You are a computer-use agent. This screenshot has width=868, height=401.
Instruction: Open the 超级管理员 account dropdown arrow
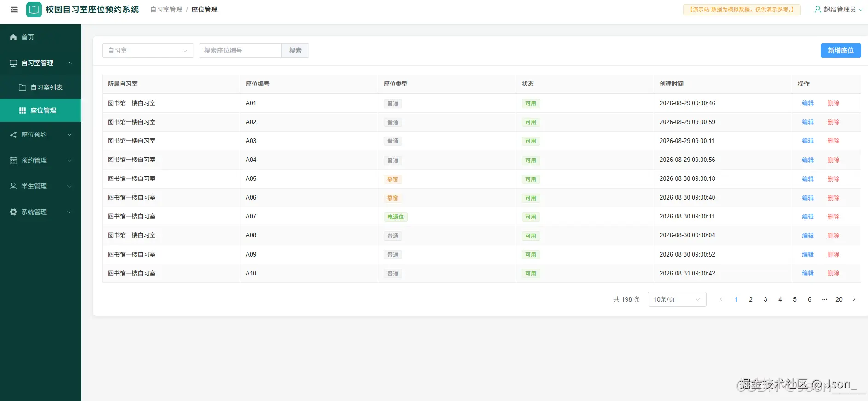861,10
